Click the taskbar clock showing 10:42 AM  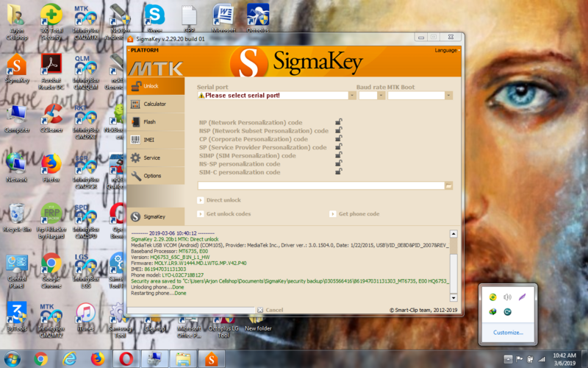pos(564,359)
